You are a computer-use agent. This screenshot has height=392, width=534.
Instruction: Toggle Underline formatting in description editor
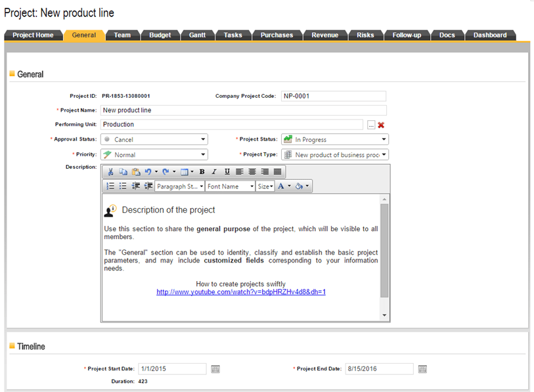[x=227, y=172]
